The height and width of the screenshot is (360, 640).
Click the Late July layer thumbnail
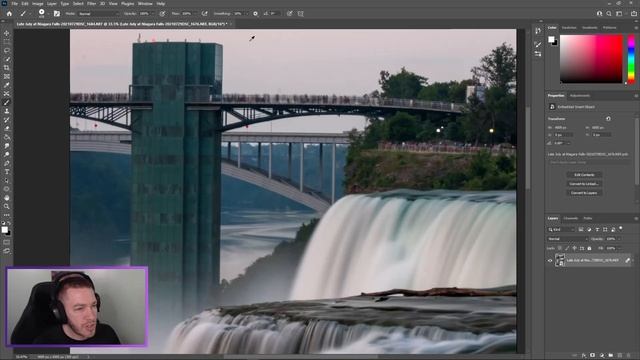tap(560, 260)
